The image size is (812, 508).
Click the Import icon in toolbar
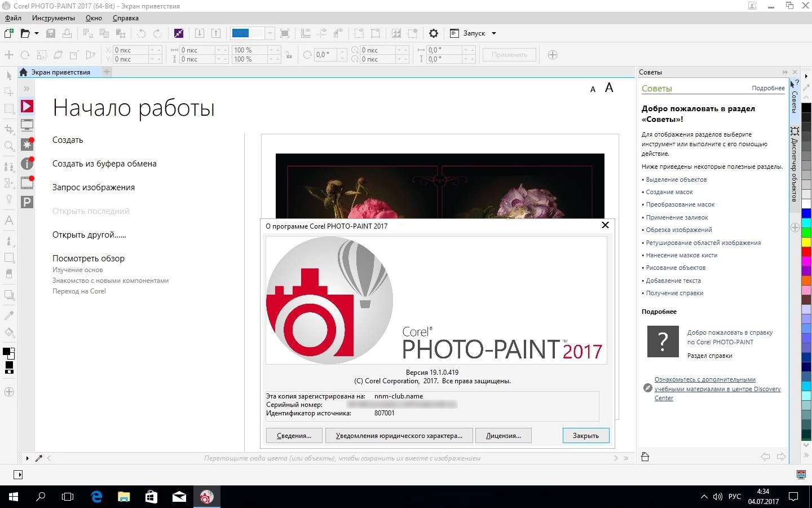point(199,33)
